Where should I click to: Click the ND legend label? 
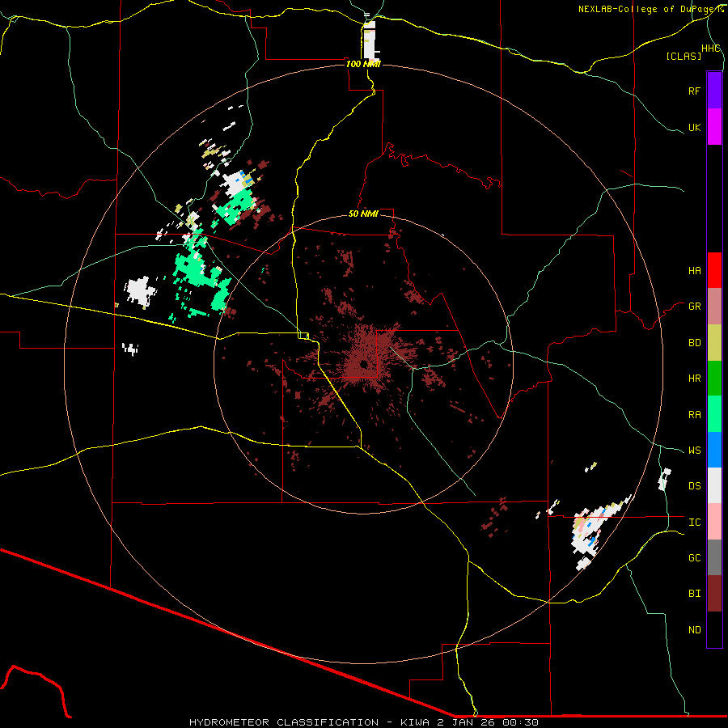pos(694,630)
